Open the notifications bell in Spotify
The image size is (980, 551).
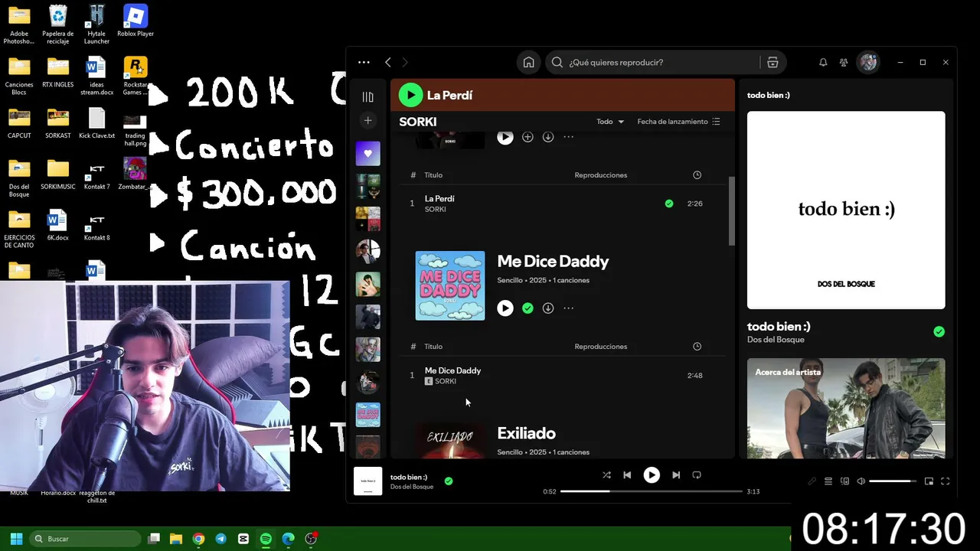click(x=823, y=63)
